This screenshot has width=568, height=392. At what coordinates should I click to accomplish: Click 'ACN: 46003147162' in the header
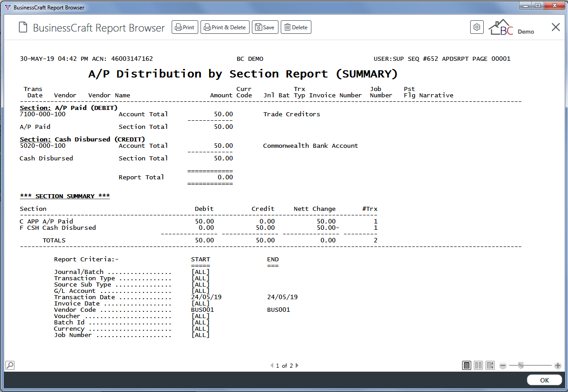[x=122, y=59]
